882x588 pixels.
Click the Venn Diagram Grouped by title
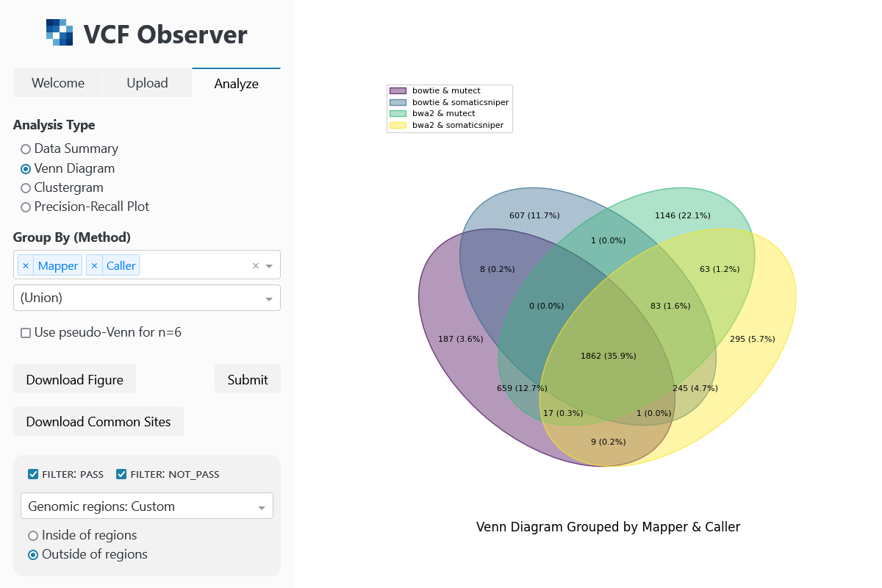pos(609,527)
